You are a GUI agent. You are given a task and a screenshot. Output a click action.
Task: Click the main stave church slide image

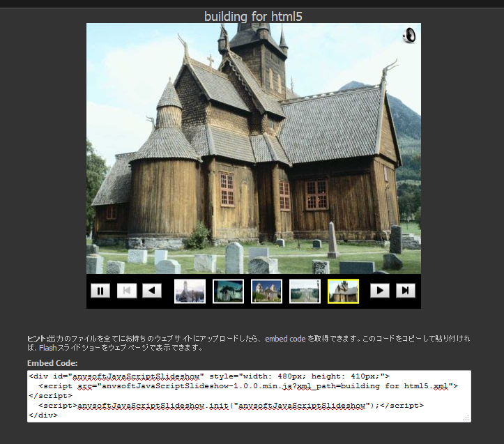click(254, 148)
